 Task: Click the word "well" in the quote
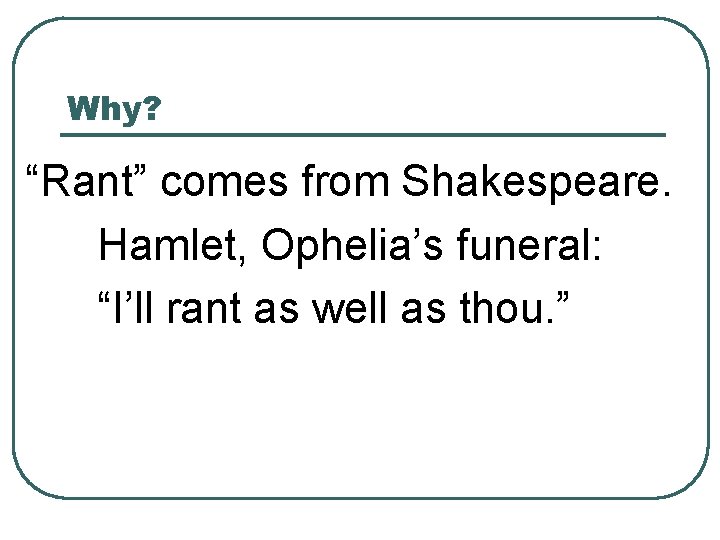click(x=343, y=309)
